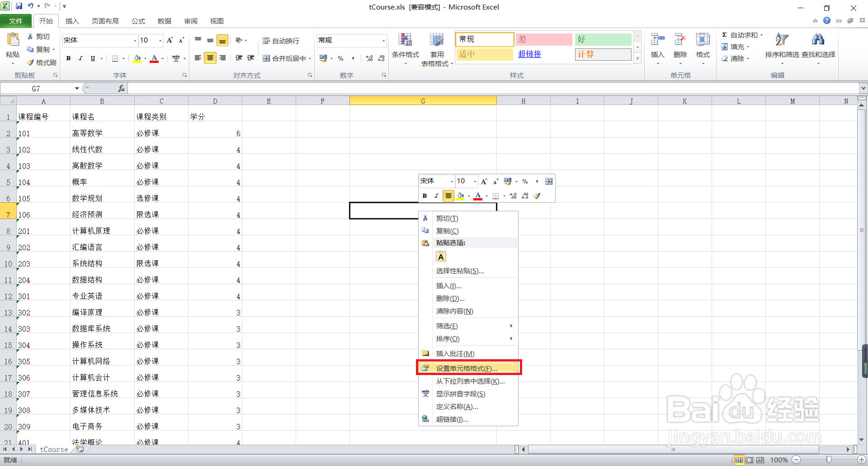Click the Insert cells (插入) ribbon icon
868x466 pixels.
click(x=657, y=40)
